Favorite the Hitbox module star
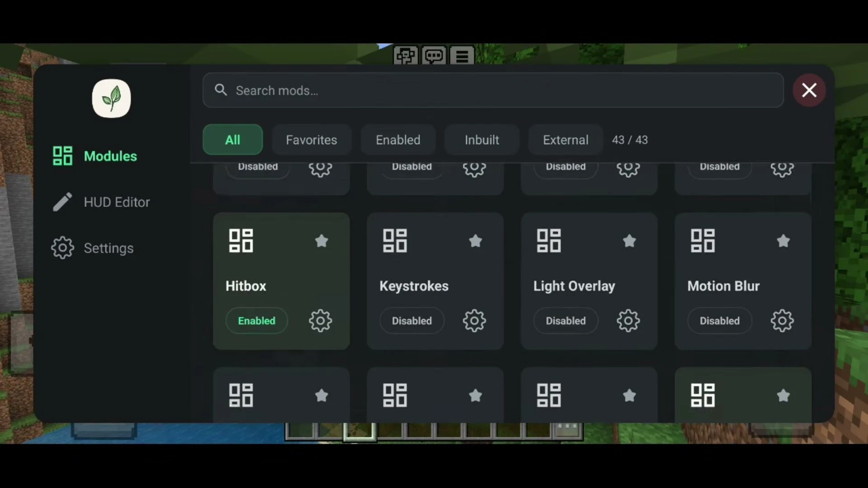Viewport: 868px width, 488px height. (x=321, y=241)
